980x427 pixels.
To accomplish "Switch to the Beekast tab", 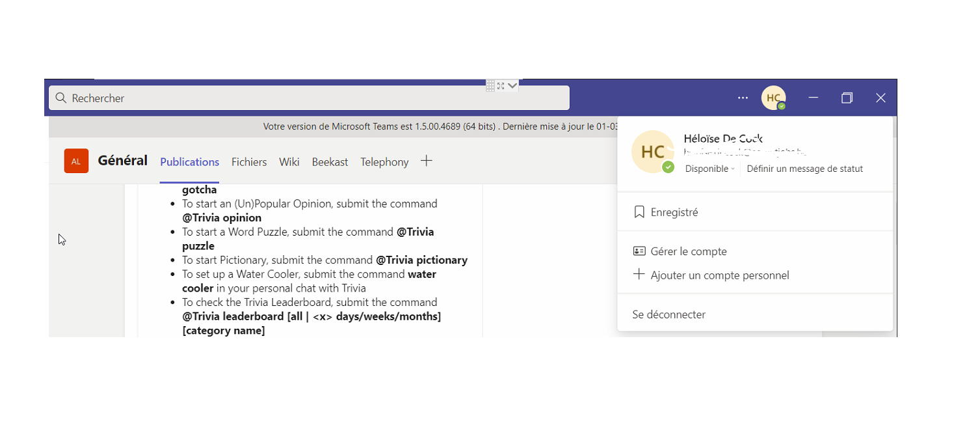I will click(330, 162).
